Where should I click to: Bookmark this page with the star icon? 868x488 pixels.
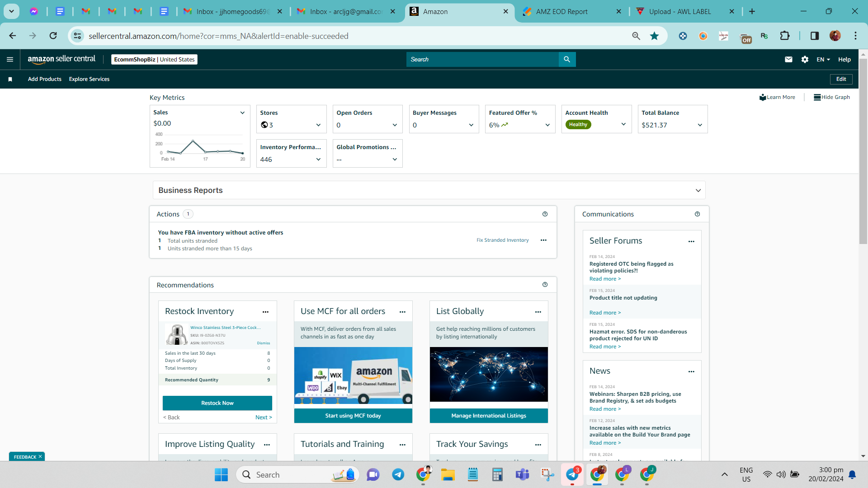point(654,36)
